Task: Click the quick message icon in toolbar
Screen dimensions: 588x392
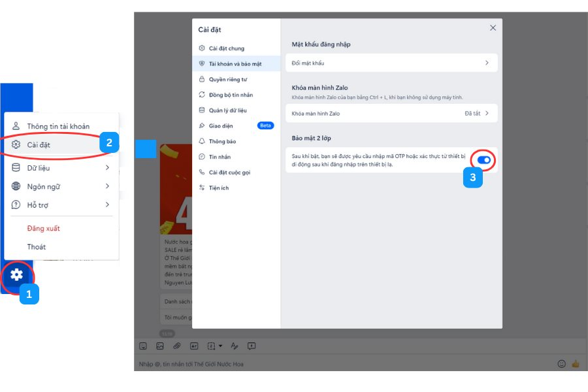Action: pyautogui.click(x=252, y=346)
